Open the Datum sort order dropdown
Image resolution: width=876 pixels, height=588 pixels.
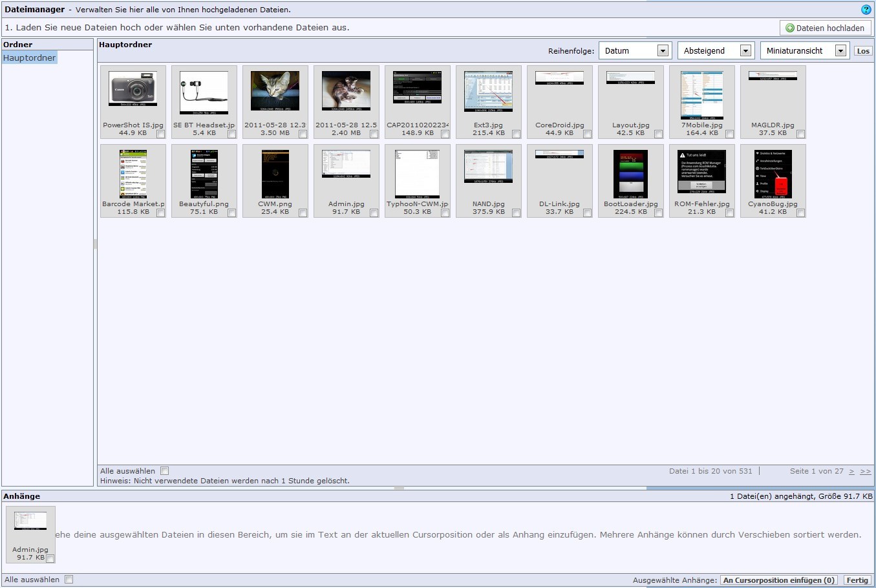634,50
